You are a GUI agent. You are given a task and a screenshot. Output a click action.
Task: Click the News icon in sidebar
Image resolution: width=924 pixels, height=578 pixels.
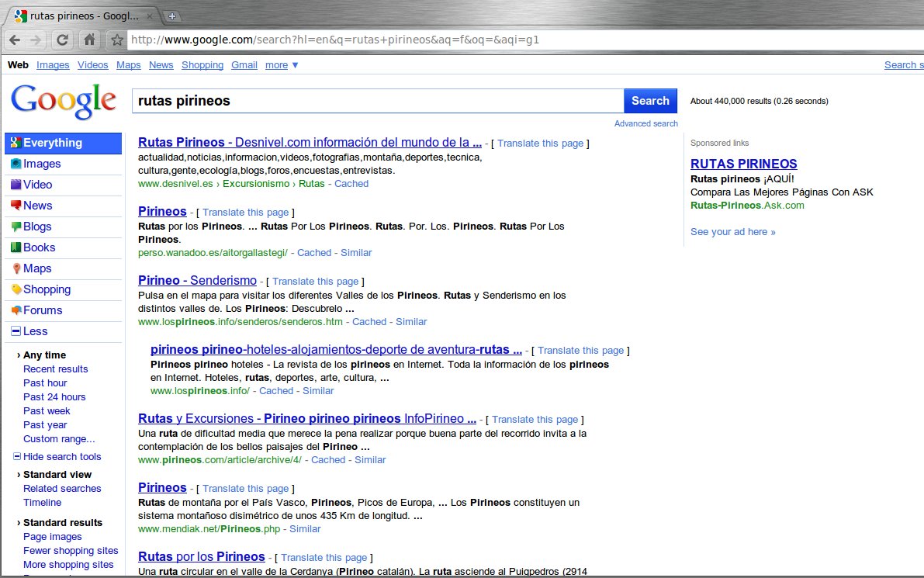16,206
